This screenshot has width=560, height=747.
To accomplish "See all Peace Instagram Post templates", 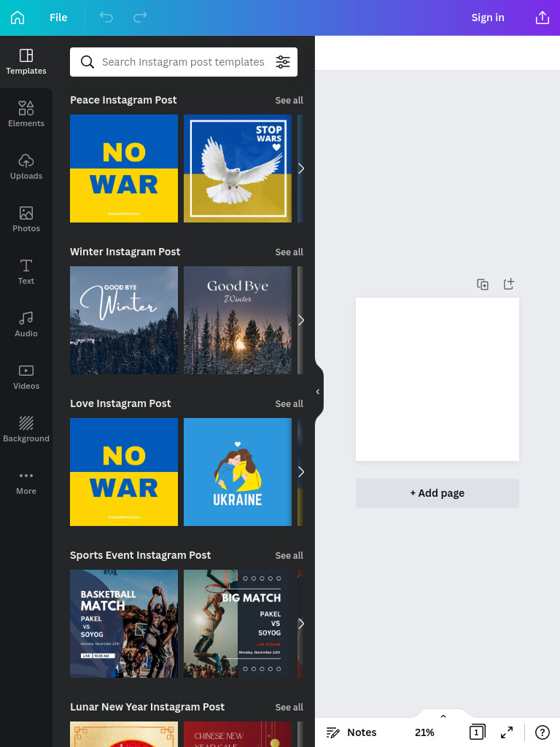I will (289, 101).
